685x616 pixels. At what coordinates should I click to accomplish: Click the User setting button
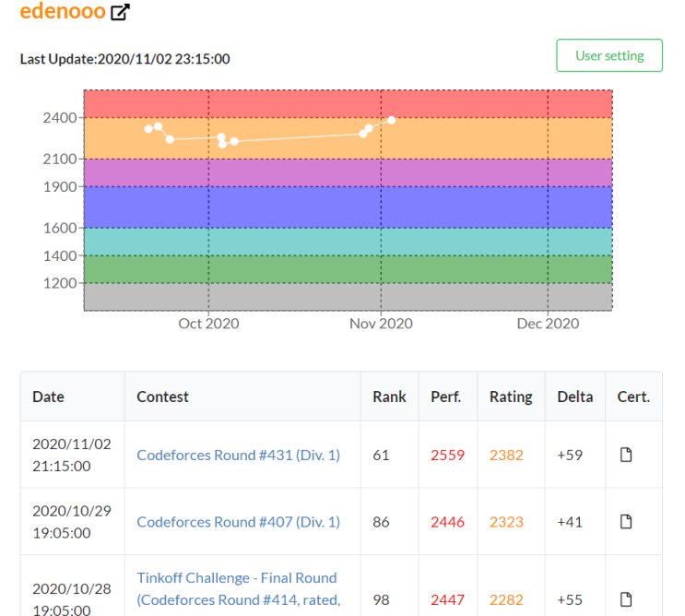(609, 55)
